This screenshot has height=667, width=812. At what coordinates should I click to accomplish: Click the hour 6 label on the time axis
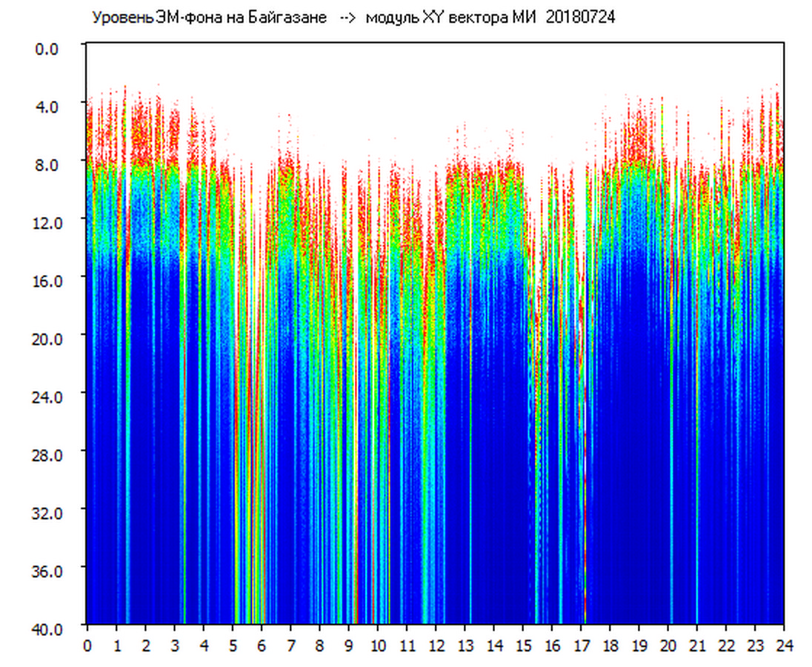[262, 646]
